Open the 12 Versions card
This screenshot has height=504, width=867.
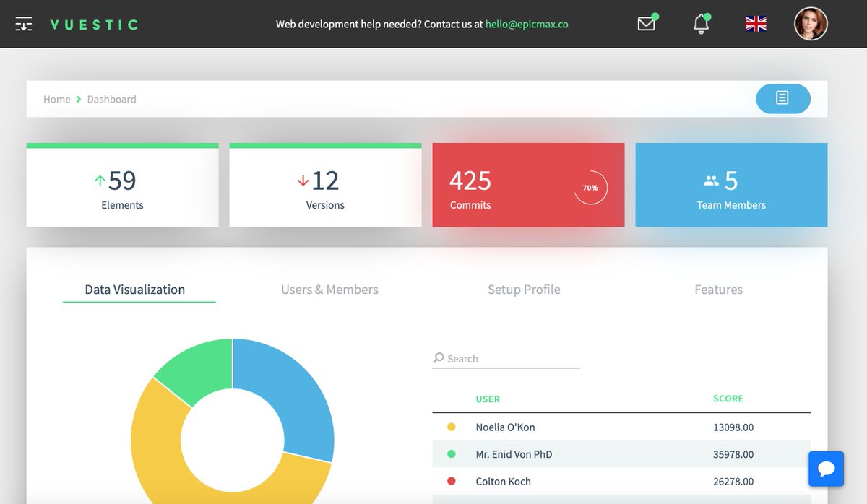click(325, 185)
